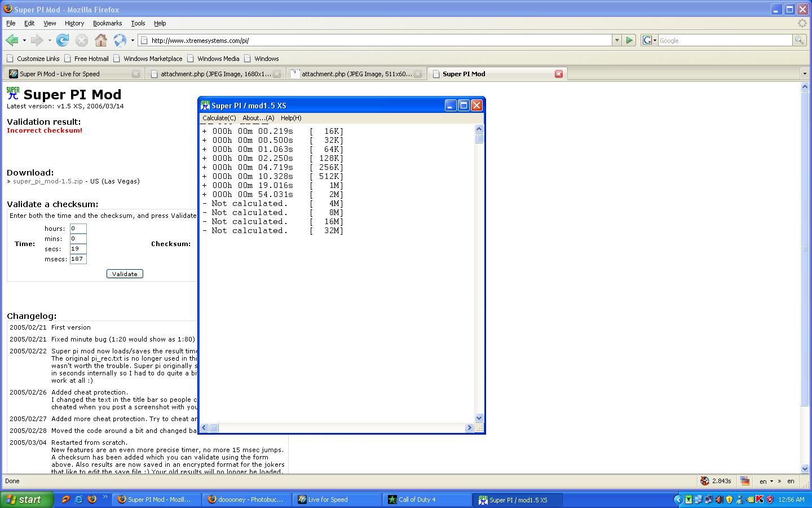Open the Bookmarks menu
The height and width of the screenshot is (508, 812).
(108, 23)
